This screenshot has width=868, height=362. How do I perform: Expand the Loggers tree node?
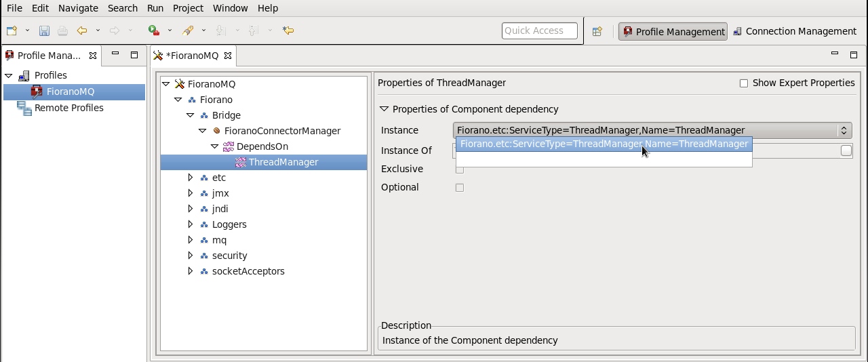191,224
